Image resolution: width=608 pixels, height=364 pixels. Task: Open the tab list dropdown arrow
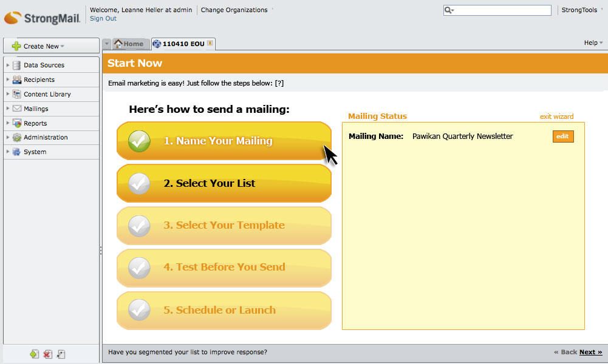(x=107, y=44)
